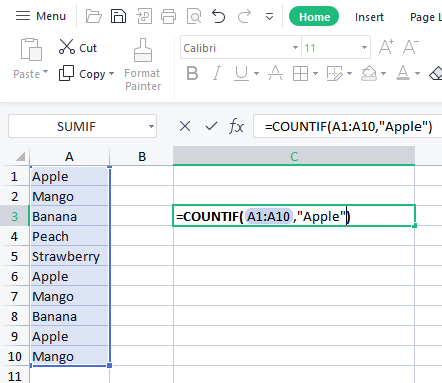
Task: Expand underline style dropdown arrow
Action: coord(256,73)
